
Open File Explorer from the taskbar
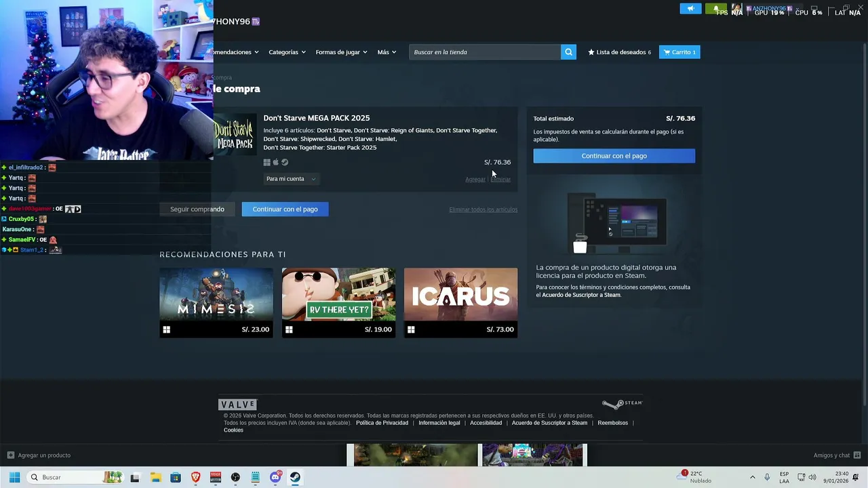tap(155, 477)
